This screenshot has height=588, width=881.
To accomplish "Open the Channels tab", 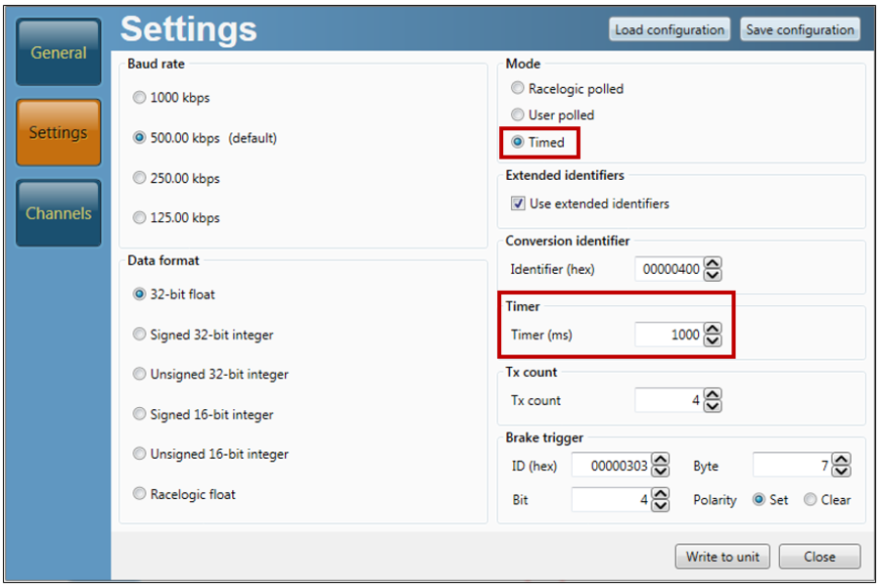I will pos(59,213).
